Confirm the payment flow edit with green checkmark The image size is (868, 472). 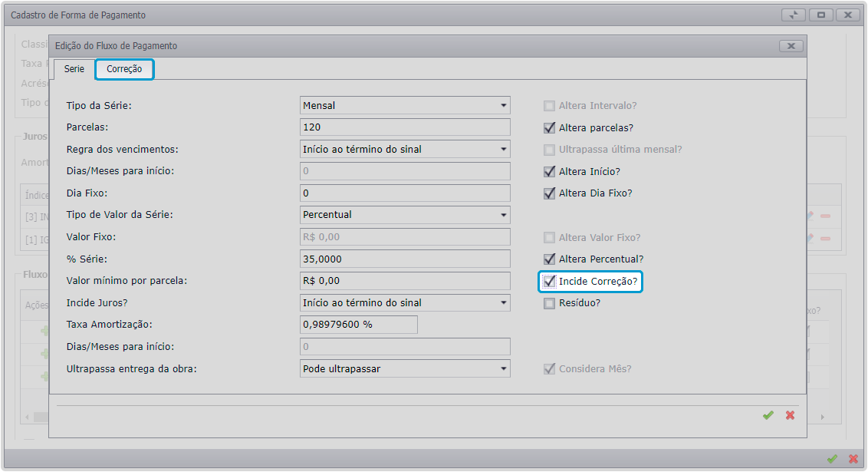(768, 415)
